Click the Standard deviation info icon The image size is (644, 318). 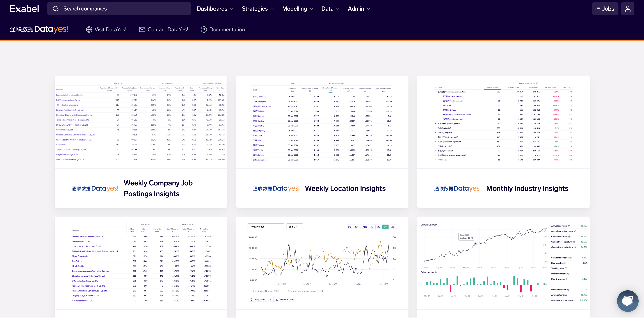point(570,258)
